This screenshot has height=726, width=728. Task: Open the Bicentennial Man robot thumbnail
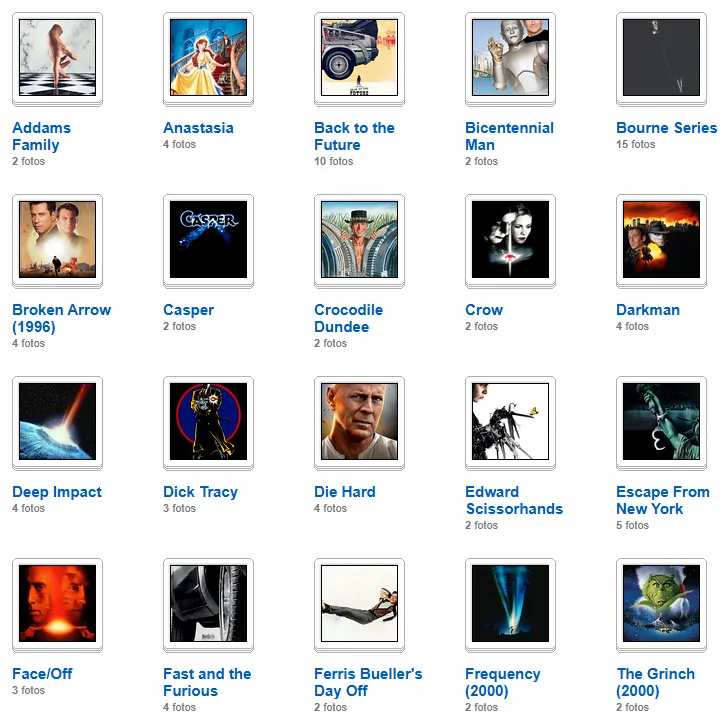510,58
